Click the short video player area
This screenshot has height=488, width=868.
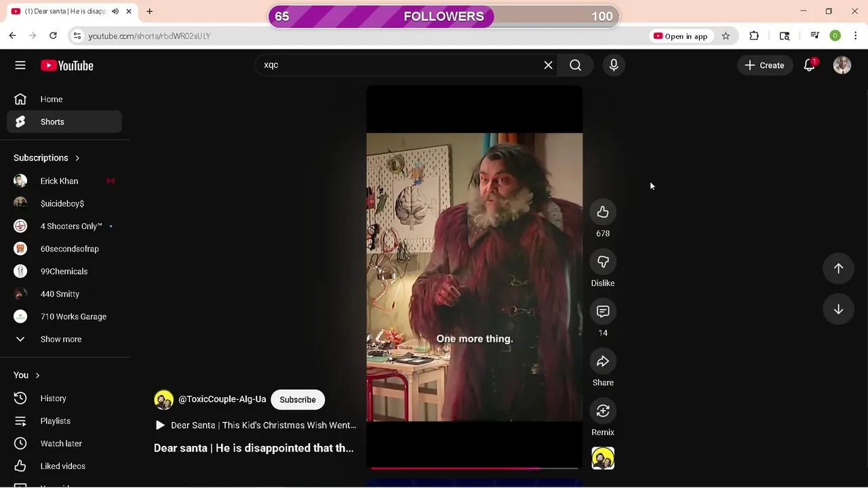tap(474, 277)
